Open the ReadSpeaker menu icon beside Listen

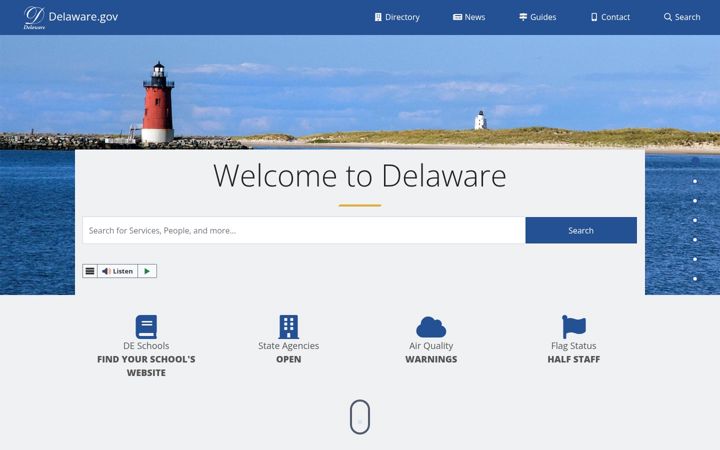click(90, 271)
